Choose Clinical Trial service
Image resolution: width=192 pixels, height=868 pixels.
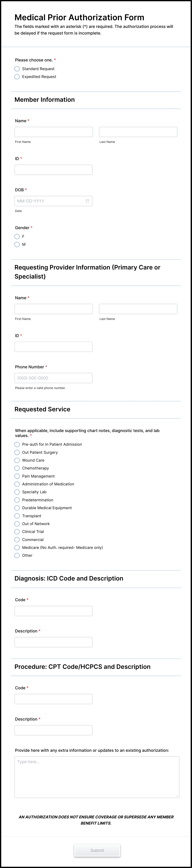(x=17, y=531)
